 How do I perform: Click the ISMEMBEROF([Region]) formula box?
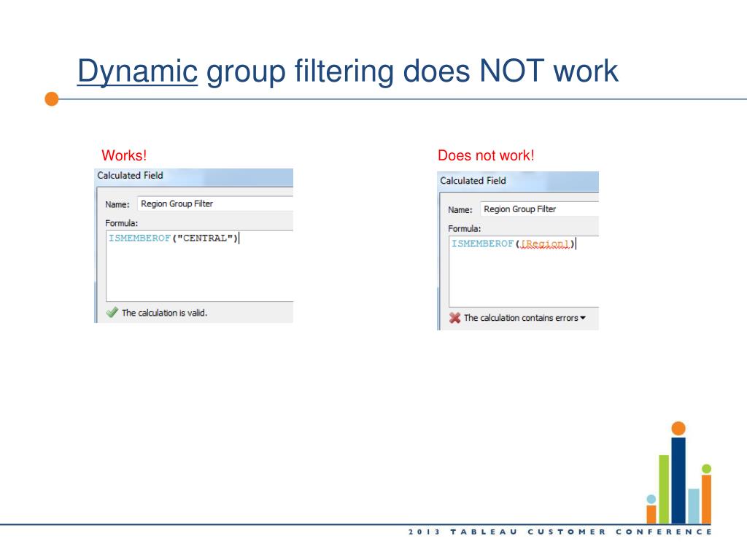click(524, 271)
